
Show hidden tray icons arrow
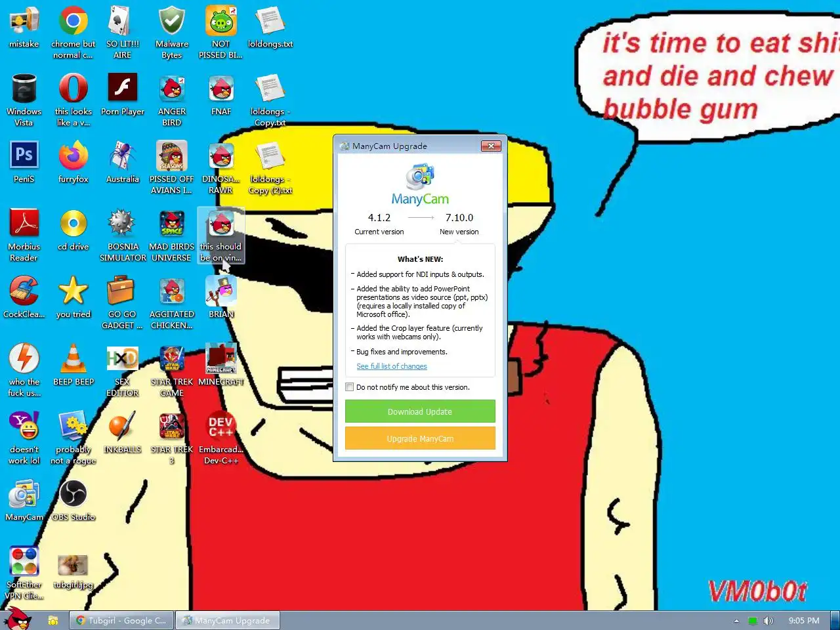tap(736, 620)
